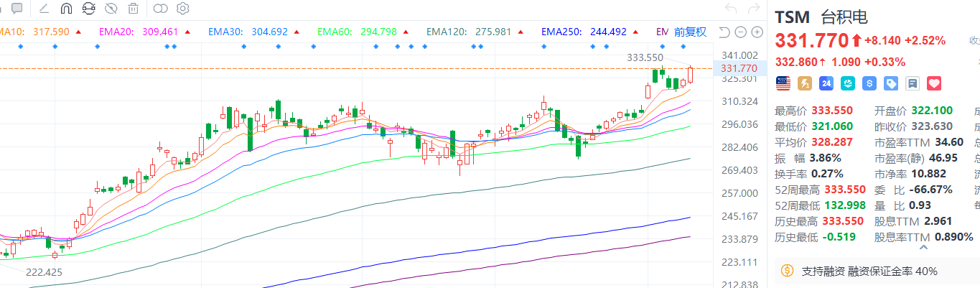Delete drawings with the trash icon
Viewport: 980px width, 288px height.
(x=133, y=9)
